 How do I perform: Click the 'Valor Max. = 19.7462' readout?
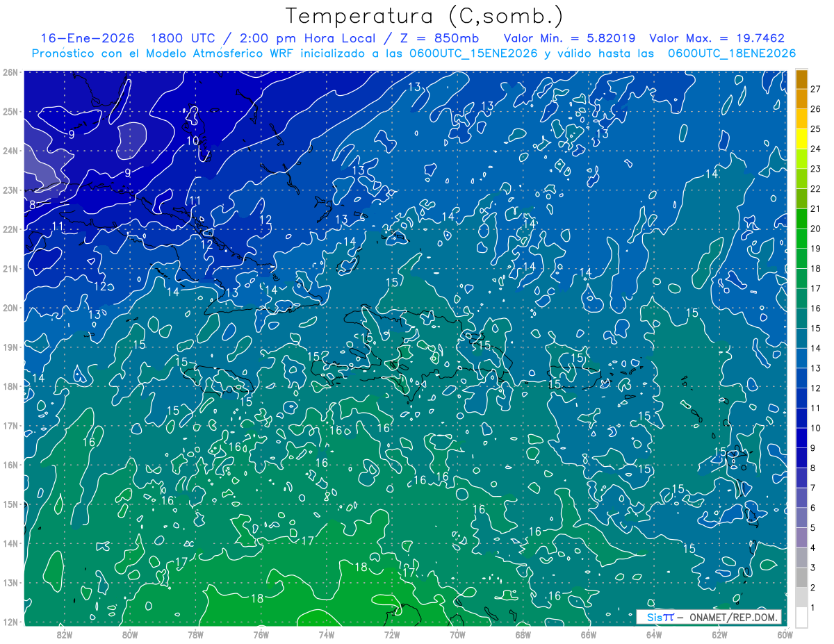717,38
